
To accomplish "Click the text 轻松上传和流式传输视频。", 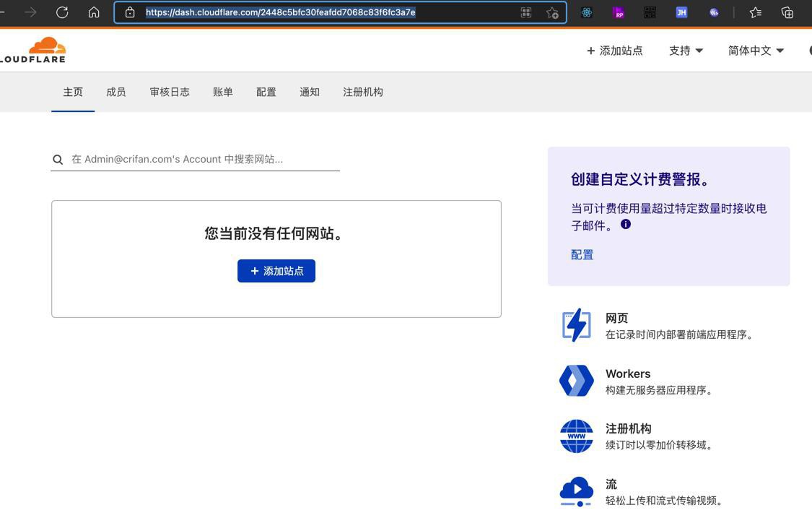I will click(665, 501).
